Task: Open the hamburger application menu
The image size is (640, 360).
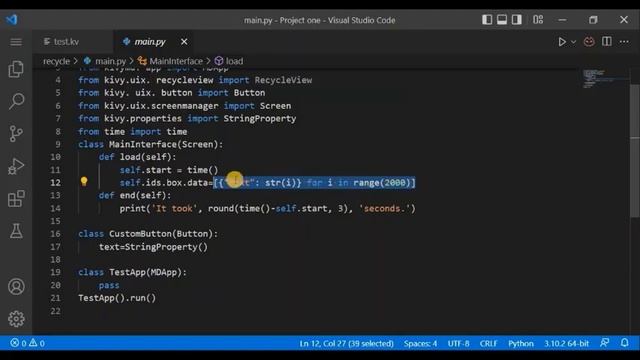Action: tap(16, 42)
